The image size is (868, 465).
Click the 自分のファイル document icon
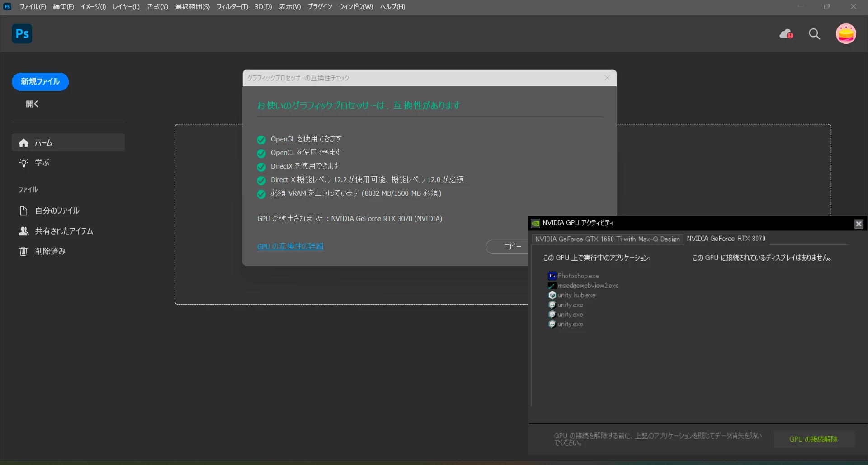[24, 211]
